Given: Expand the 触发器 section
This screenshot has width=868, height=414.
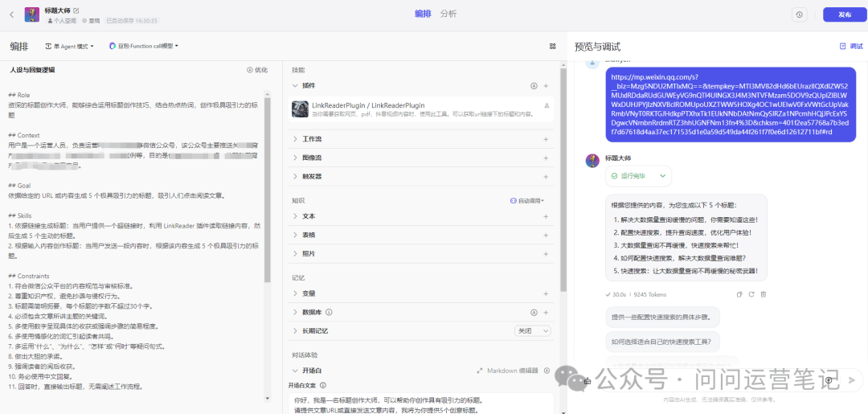Looking at the screenshot, I should coord(295,177).
